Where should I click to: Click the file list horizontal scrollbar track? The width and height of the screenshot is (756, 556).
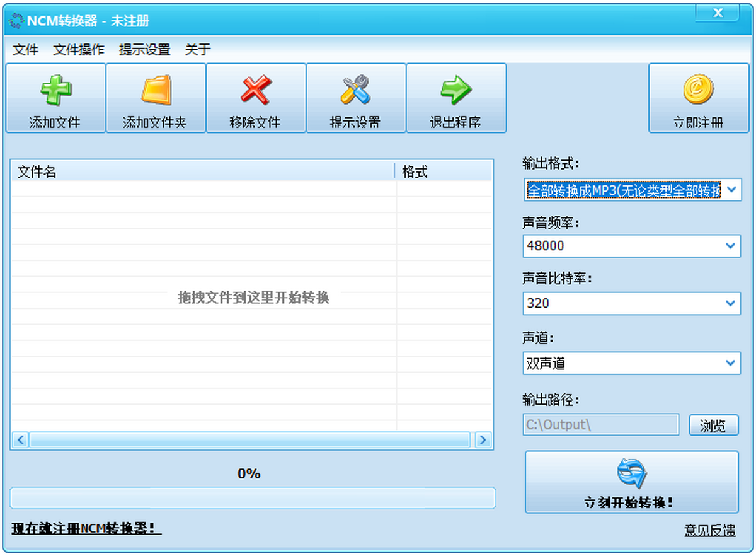250,440
